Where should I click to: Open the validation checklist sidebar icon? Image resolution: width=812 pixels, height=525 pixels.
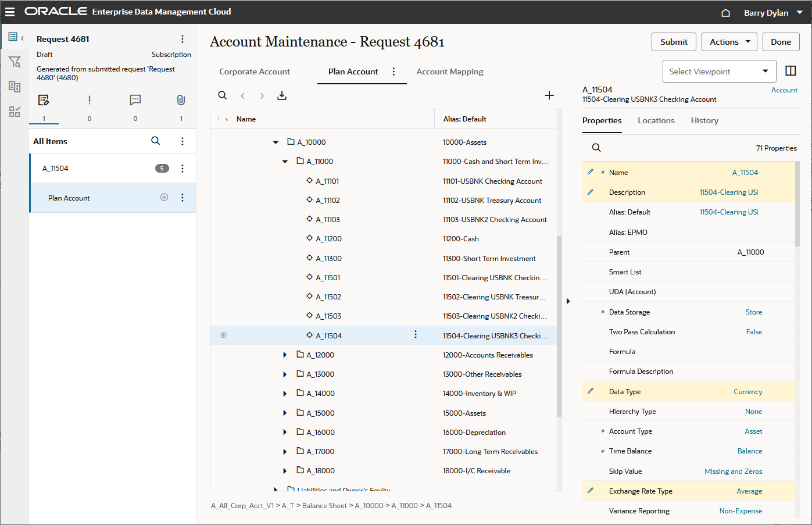point(15,112)
